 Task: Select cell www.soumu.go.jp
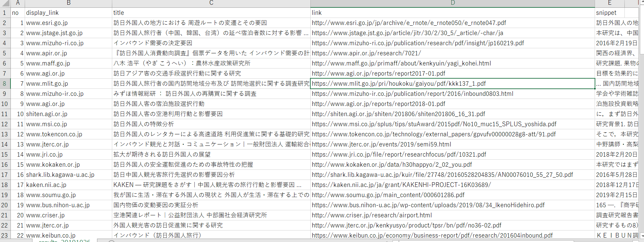pos(68,195)
